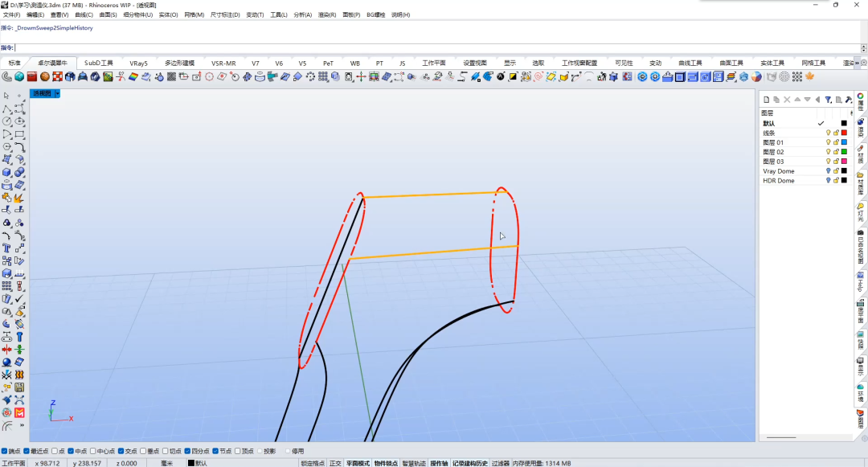The image size is (868, 467).
Task: Enable 垂点 perpendicular osnap checkbox
Action: click(x=143, y=452)
